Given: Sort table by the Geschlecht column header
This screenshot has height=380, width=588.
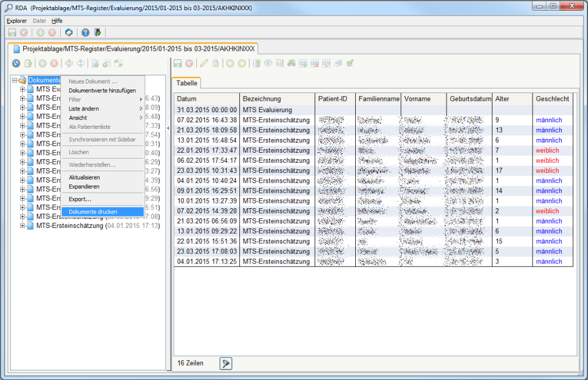Looking at the screenshot, I should click(x=552, y=98).
